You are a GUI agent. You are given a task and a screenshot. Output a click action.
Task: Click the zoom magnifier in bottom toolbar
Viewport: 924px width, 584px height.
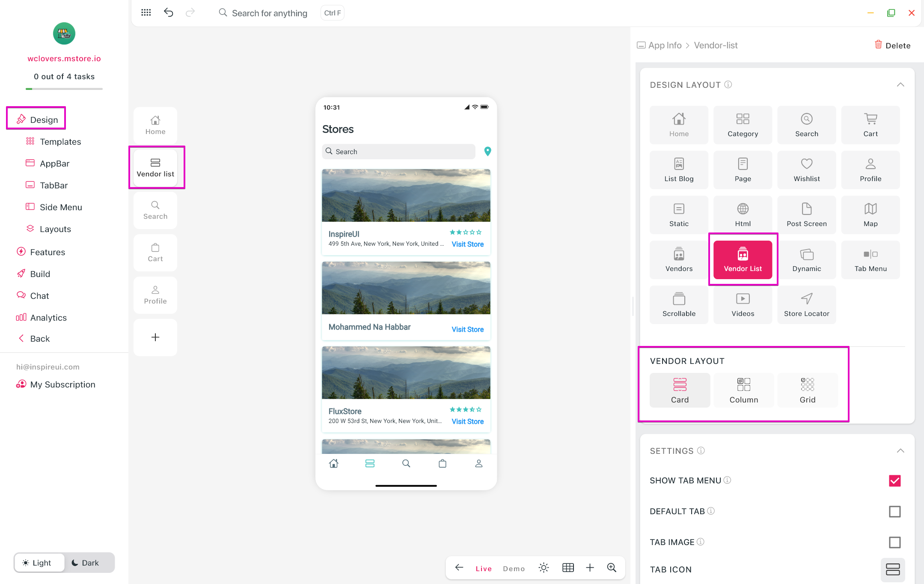pyautogui.click(x=612, y=568)
